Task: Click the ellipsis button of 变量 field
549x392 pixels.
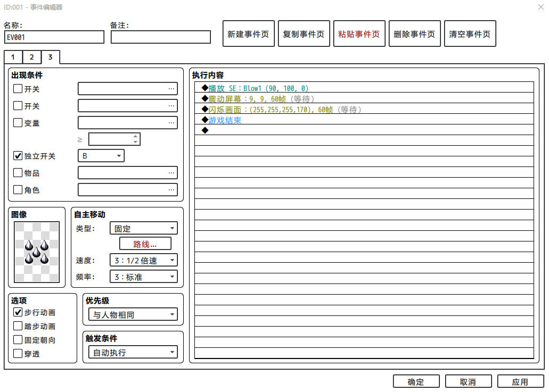Action: pyautogui.click(x=171, y=123)
